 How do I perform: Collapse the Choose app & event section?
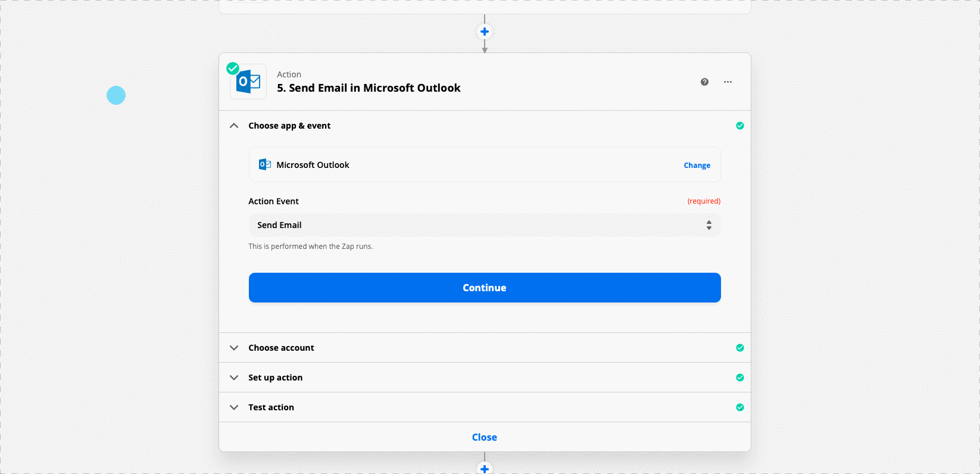coord(234,126)
